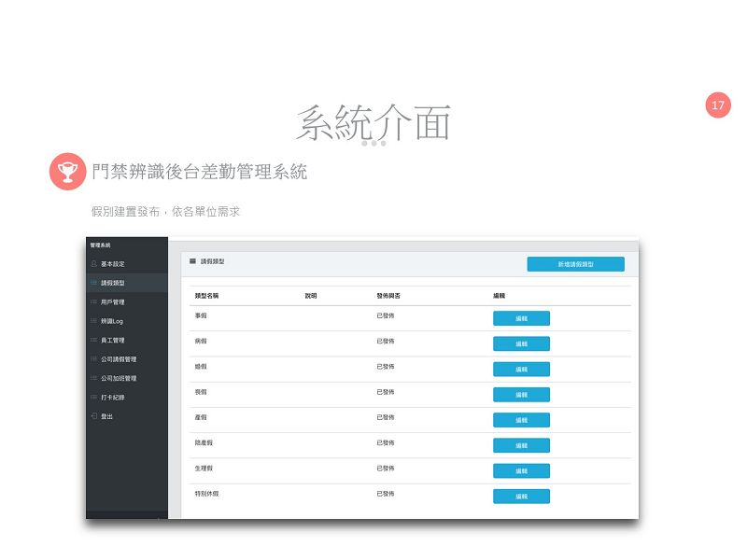The height and width of the screenshot is (560, 747).
Task: Click the 說明 column header
Action: pyautogui.click(x=311, y=296)
